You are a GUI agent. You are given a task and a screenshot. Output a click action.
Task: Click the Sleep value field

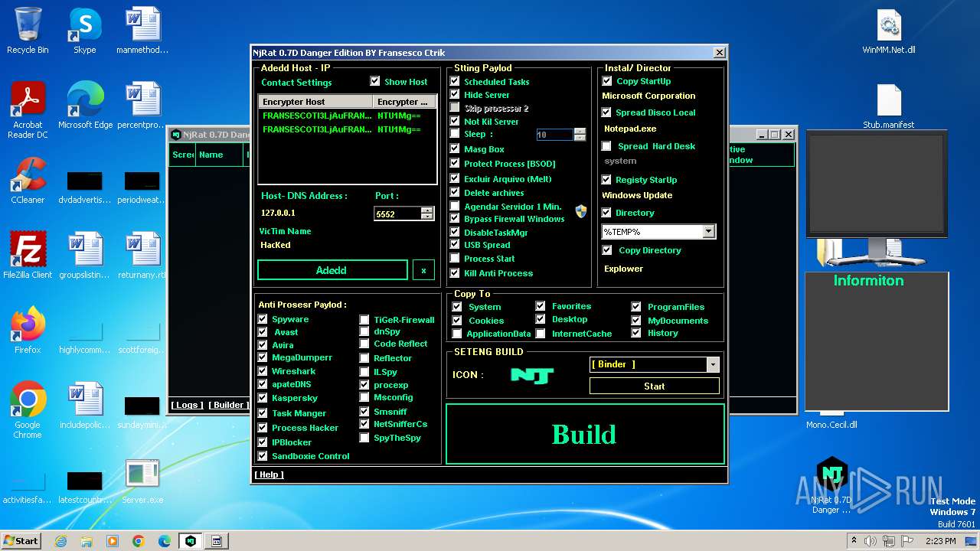coord(554,135)
